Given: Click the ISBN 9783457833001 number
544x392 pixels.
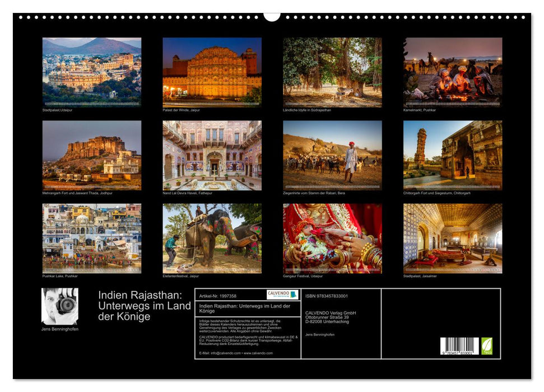Looking at the screenshot, I should pos(326,295).
